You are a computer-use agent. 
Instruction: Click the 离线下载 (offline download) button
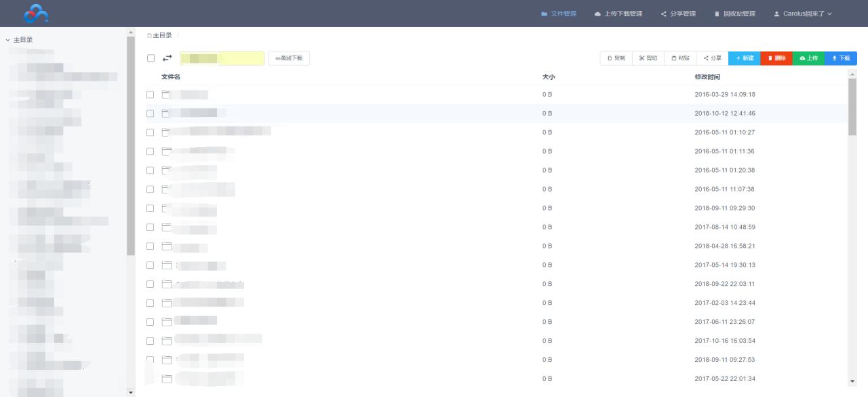[x=289, y=58]
